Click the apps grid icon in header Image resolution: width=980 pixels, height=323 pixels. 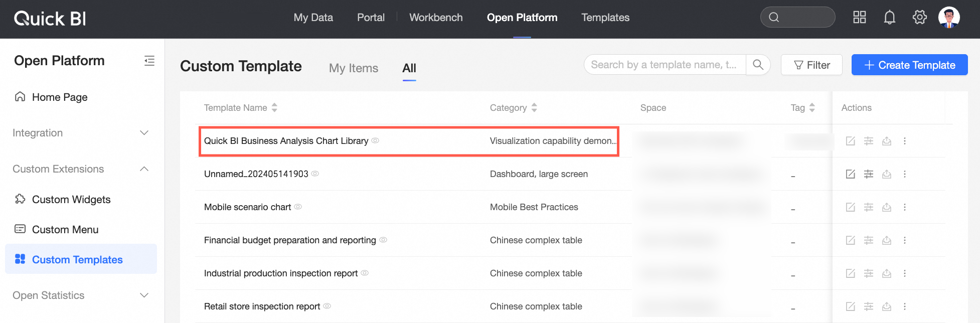click(859, 18)
